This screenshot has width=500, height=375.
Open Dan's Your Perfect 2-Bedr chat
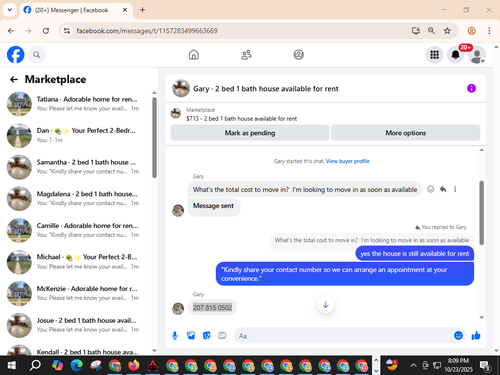[79, 135]
